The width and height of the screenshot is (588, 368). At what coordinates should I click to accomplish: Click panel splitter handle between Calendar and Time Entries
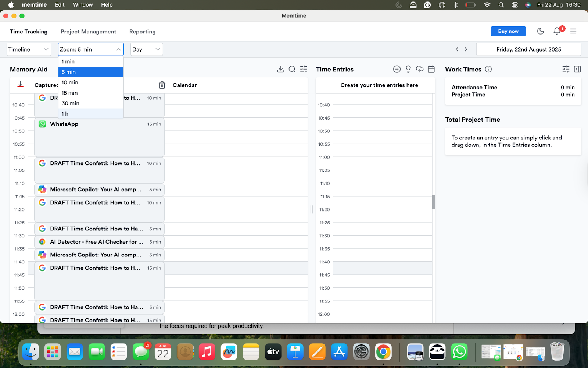tap(312, 209)
